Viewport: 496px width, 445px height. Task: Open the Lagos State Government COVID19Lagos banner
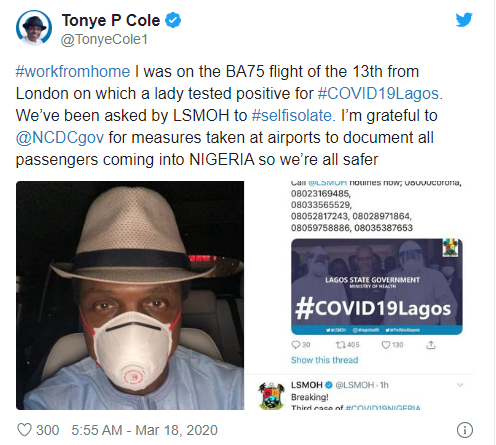pos(377,287)
